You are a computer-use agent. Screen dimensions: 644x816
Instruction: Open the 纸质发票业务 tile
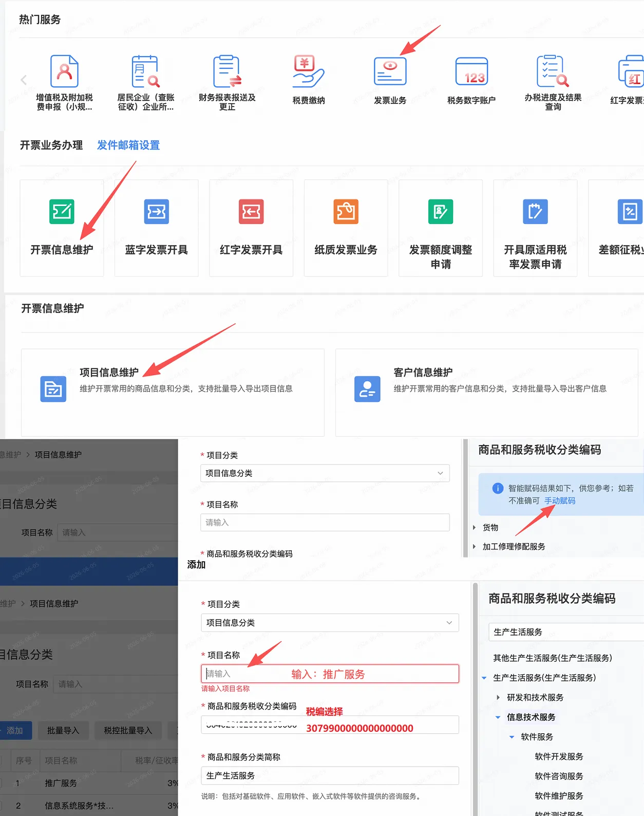(346, 228)
